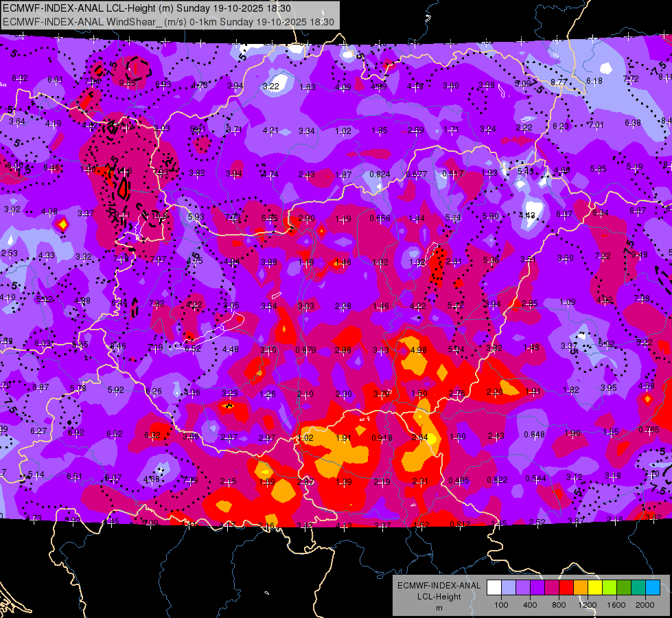Click the 100 label on legend scale
Image resolution: width=672 pixels, height=618 pixels.
(501, 605)
